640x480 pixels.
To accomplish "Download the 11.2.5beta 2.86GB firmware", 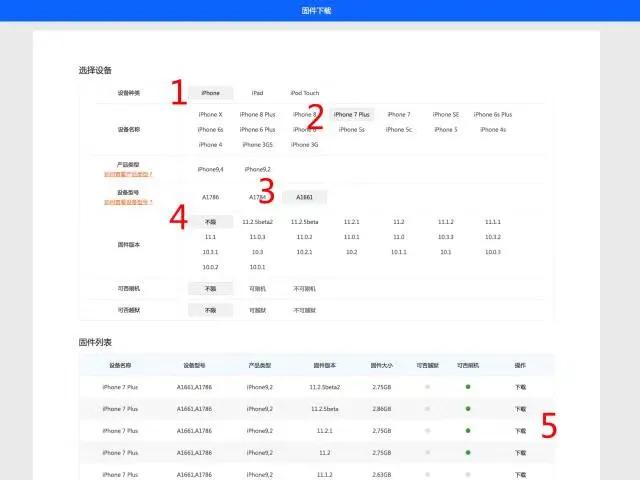I will 520,409.
